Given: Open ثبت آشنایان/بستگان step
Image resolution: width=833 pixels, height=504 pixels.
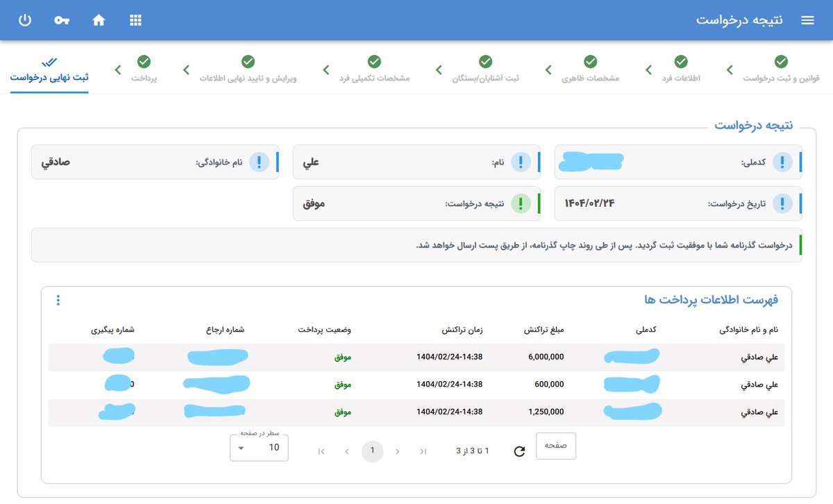Looking at the screenshot, I should 486,78.
